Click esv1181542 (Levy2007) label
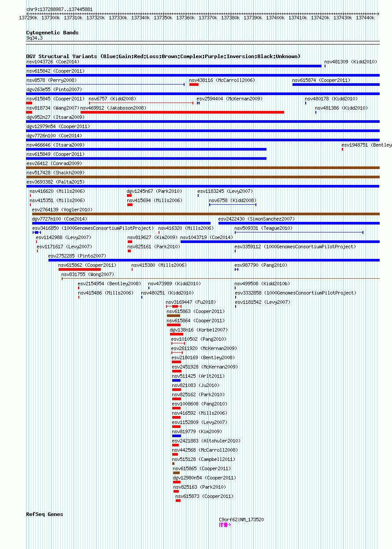The width and height of the screenshot is (392, 549). (x=263, y=302)
